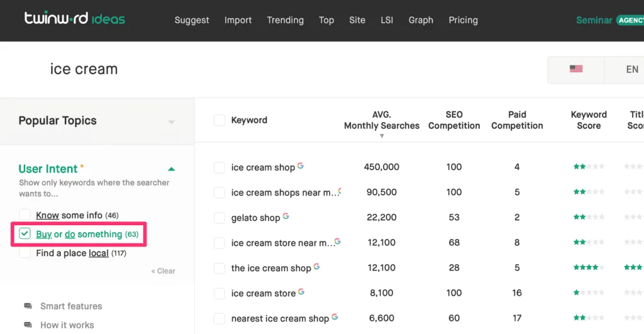This screenshot has width=644, height=334.
Task: Click keyword score star for ice cream store
Action: click(589, 293)
